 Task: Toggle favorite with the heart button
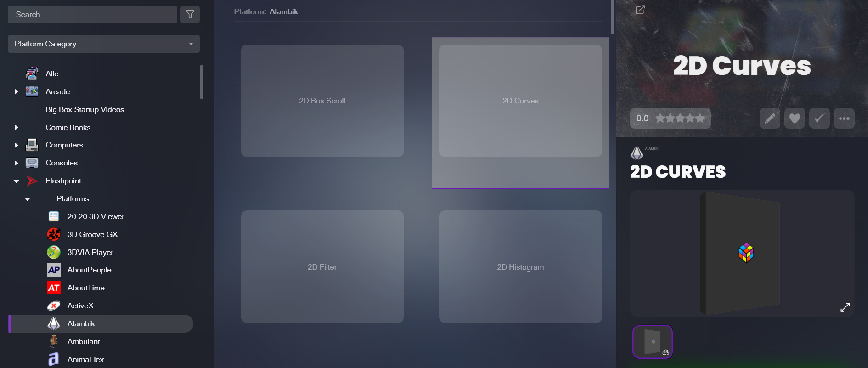pos(795,119)
